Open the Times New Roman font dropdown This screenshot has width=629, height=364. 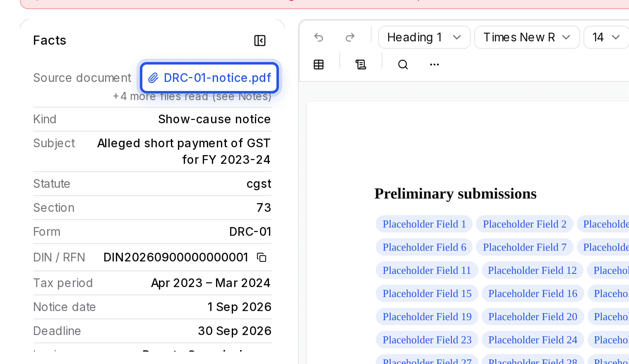[x=527, y=37]
